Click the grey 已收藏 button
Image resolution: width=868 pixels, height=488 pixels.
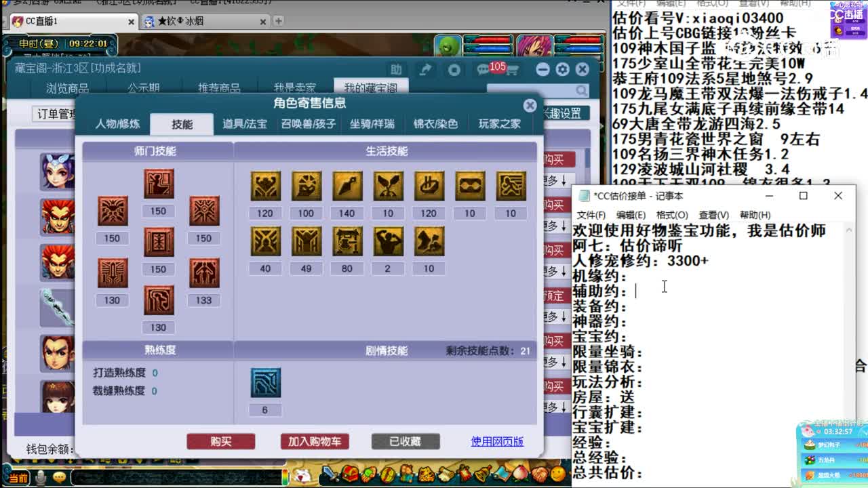coord(406,441)
